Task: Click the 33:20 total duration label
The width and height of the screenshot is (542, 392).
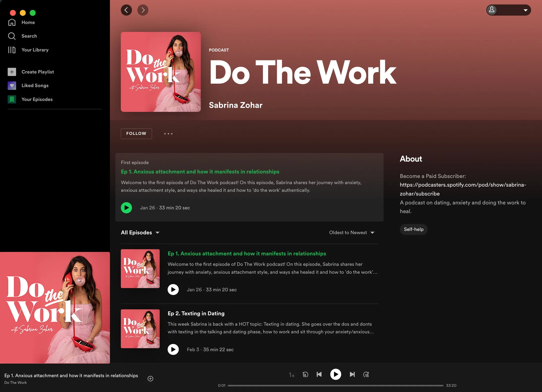Action: (451, 386)
